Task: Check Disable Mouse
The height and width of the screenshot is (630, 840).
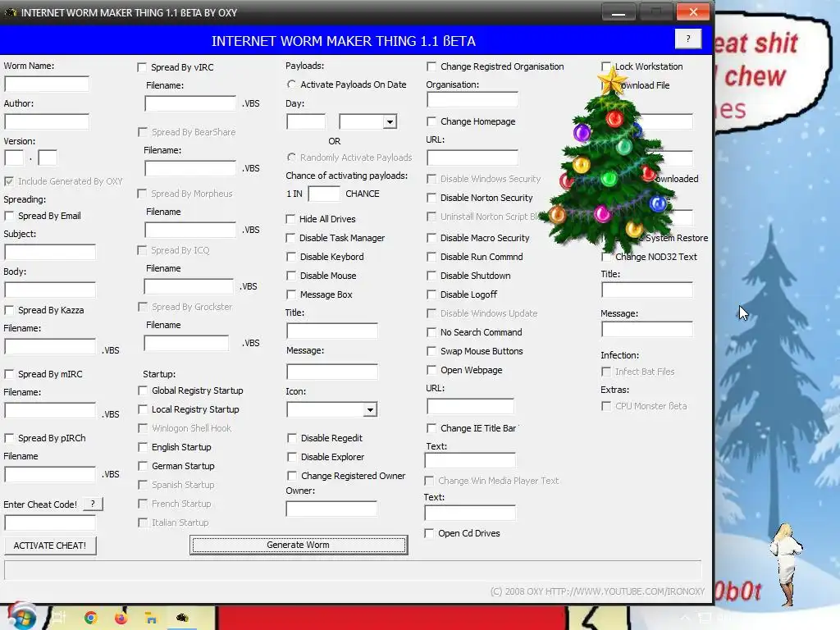Action: [x=291, y=276]
